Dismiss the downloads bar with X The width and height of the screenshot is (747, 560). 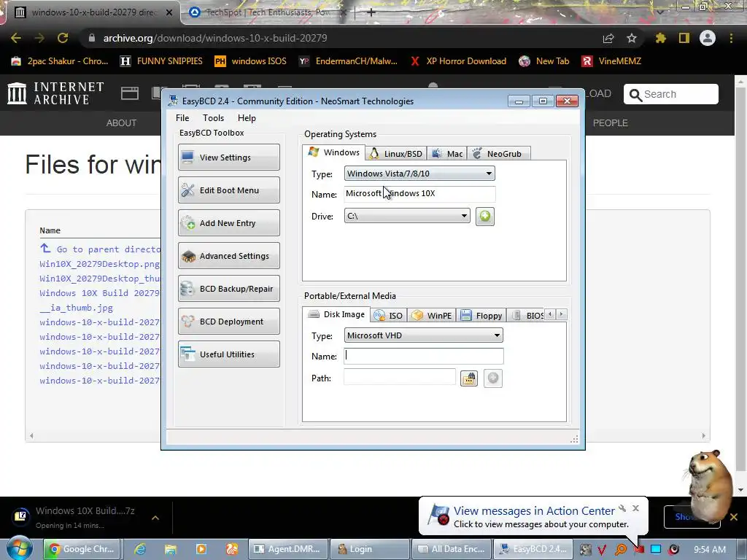tap(734, 517)
